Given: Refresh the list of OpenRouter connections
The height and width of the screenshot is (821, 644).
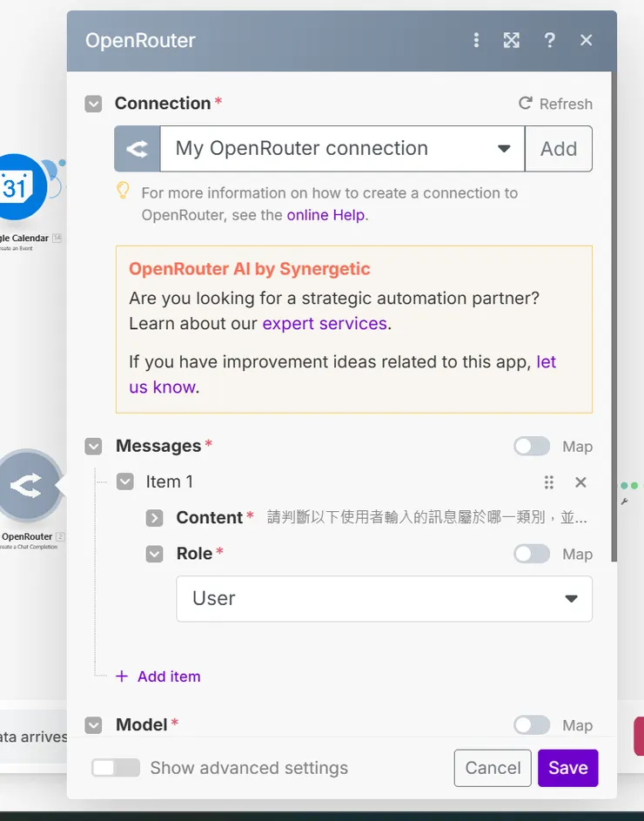Looking at the screenshot, I should 554,103.
